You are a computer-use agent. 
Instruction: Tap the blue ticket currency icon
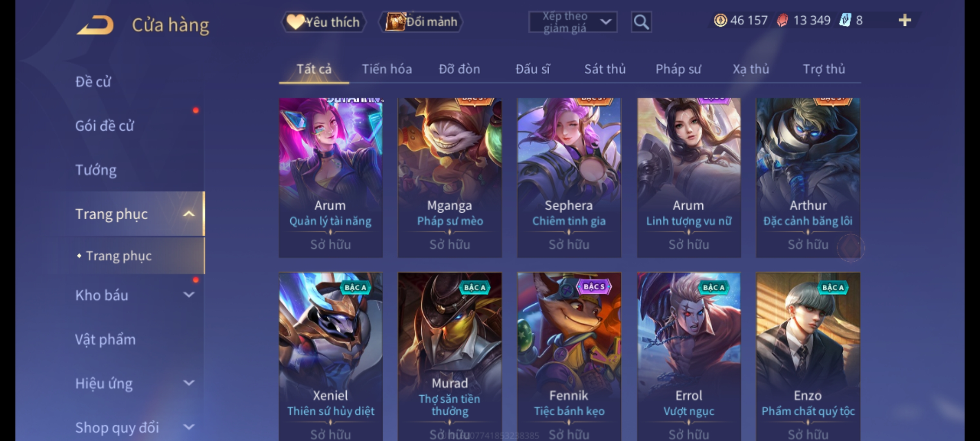[x=845, y=20]
